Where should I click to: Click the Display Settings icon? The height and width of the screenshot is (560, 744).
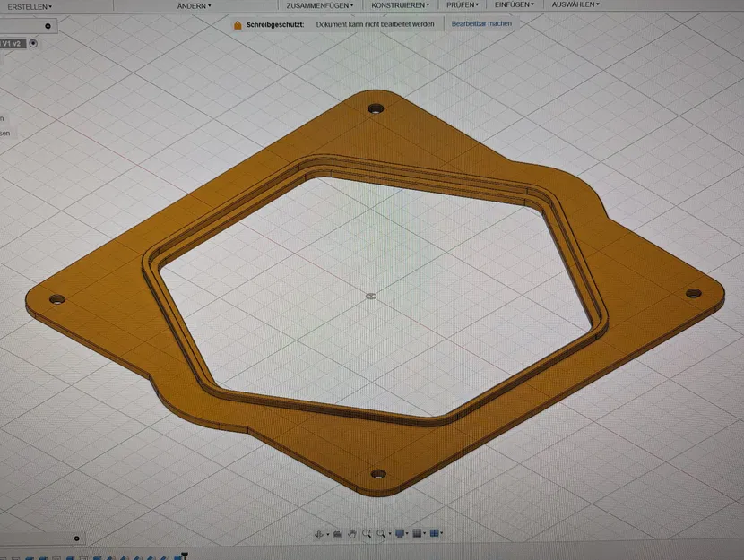click(401, 534)
